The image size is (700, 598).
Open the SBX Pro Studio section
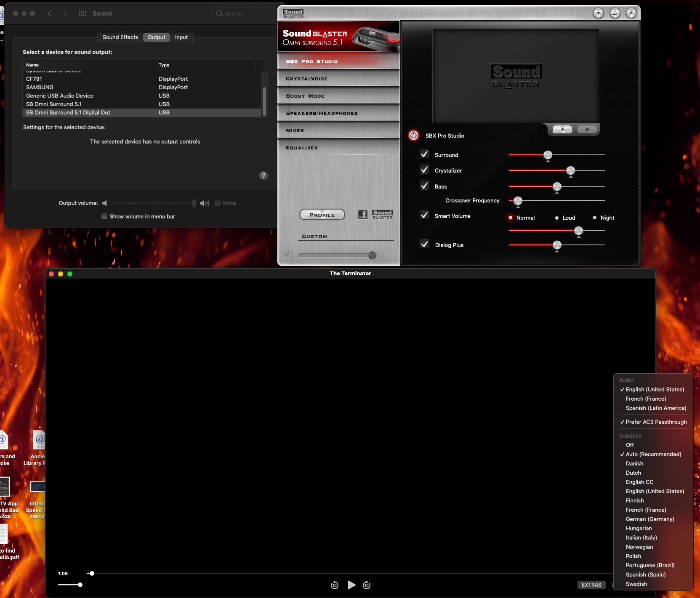[x=338, y=61]
